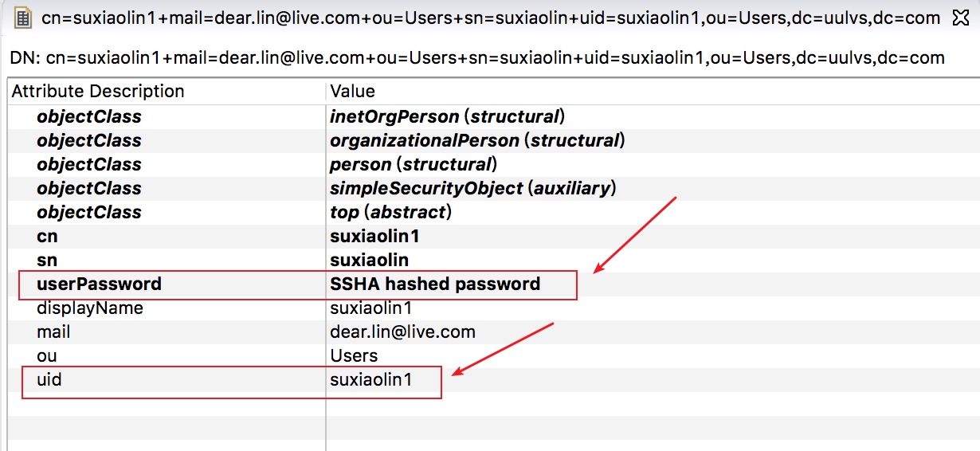Click the DN text line
Screen dimensions: 980x451
tap(477, 57)
